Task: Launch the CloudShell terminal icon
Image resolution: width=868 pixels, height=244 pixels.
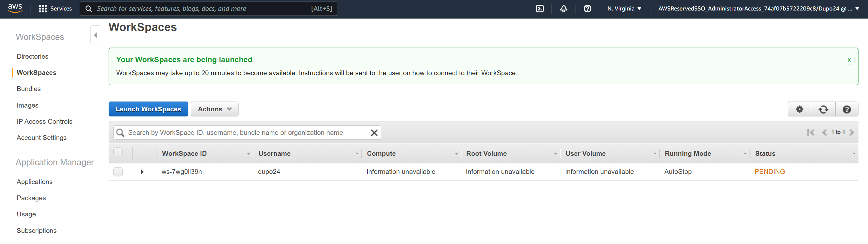Action: [x=540, y=9]
